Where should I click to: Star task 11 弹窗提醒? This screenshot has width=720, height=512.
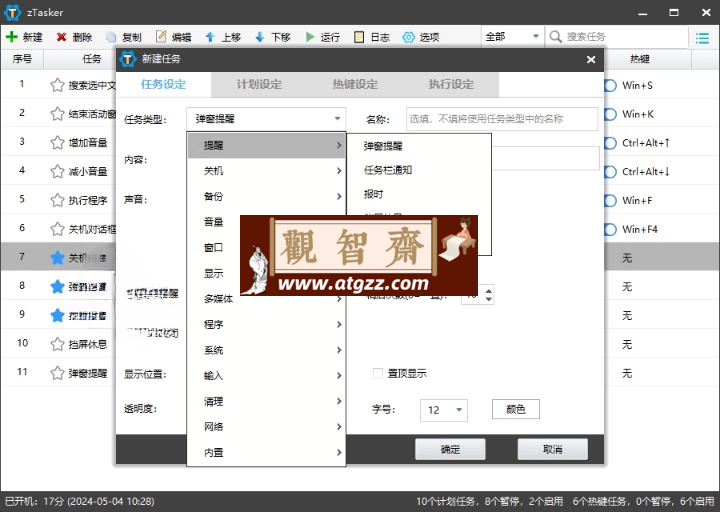point(57,373)
